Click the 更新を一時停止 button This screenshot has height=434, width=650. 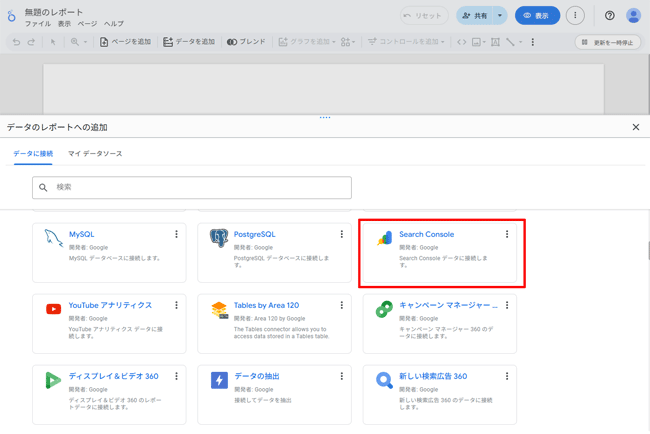(x=607, y=42)
